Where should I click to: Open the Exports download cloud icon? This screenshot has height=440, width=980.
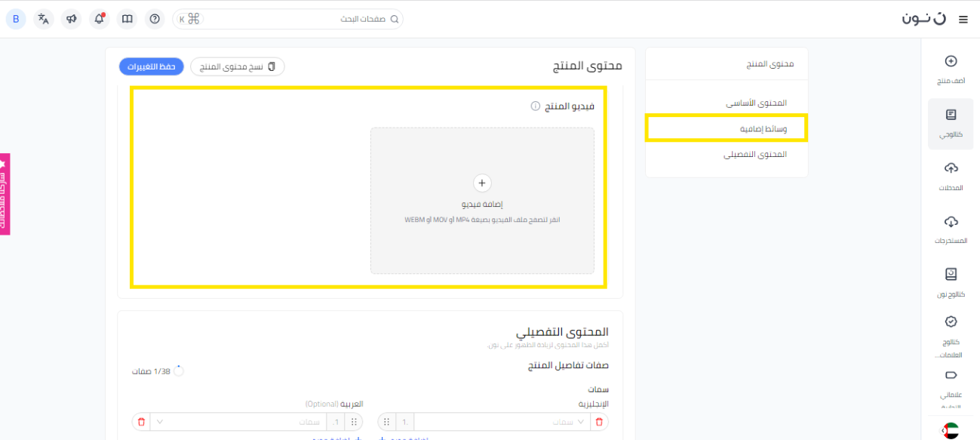click(x=951, y=227)
